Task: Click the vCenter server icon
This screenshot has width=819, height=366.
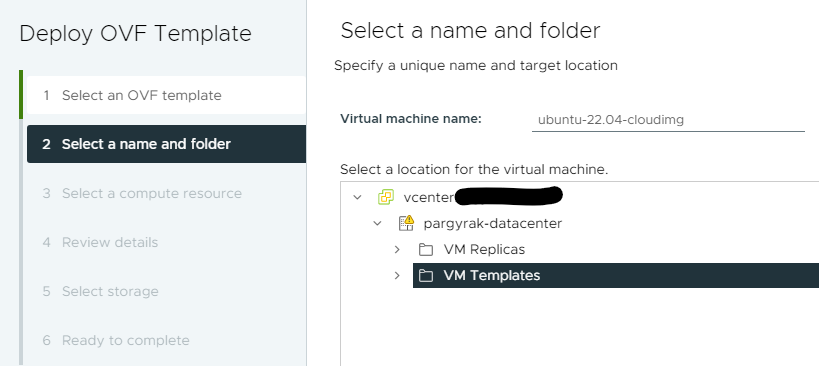Action: [x=385, y=197]
